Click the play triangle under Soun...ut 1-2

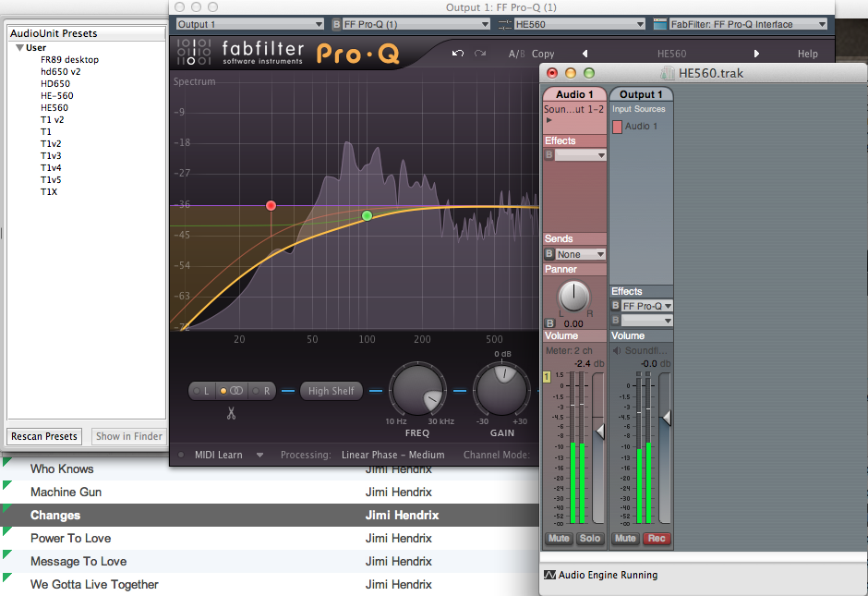[x=549, y=119]
